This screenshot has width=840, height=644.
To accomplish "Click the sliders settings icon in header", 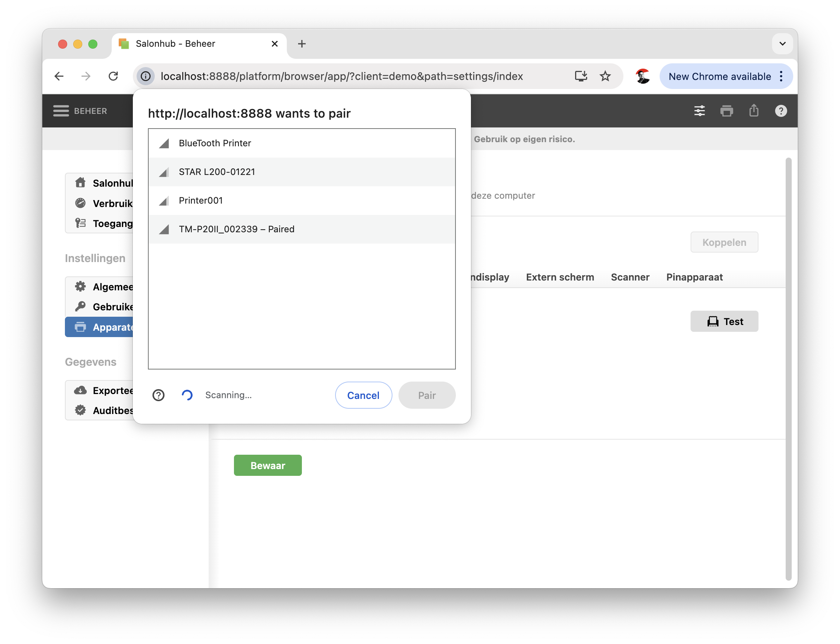I will point(699,111).
